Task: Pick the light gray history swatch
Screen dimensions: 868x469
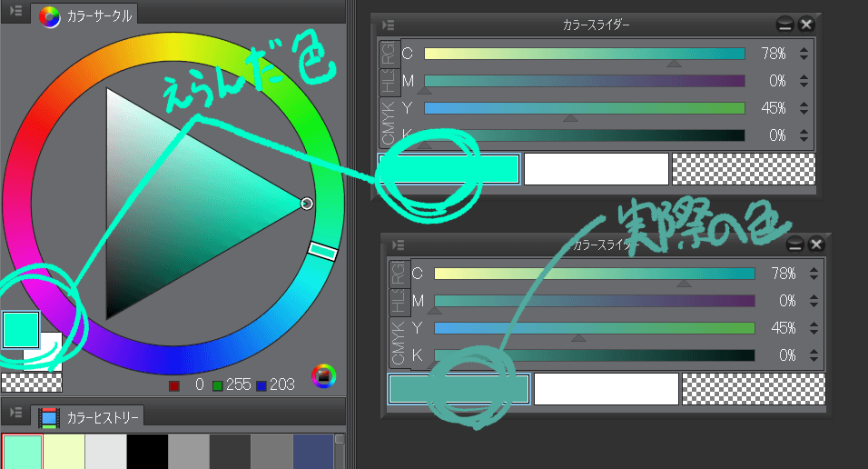Action: click(105, 452)
